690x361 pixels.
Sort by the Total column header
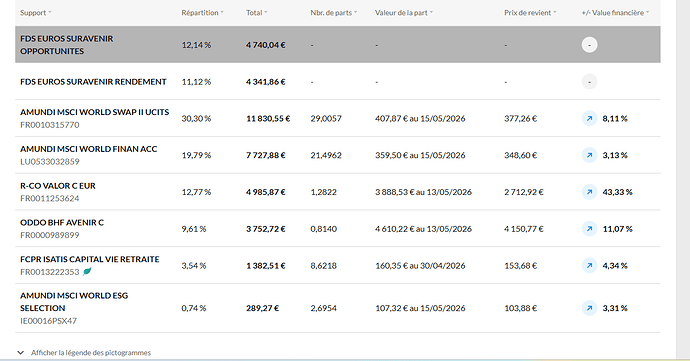(x=257, y=13)
